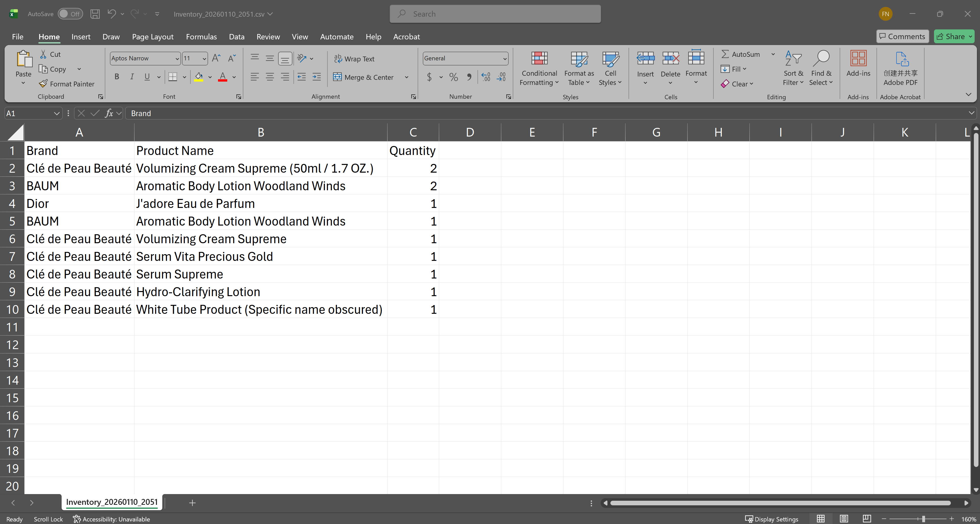980x524 pixels.
Task: Apply the Percent Style number format
Action: 453,77
